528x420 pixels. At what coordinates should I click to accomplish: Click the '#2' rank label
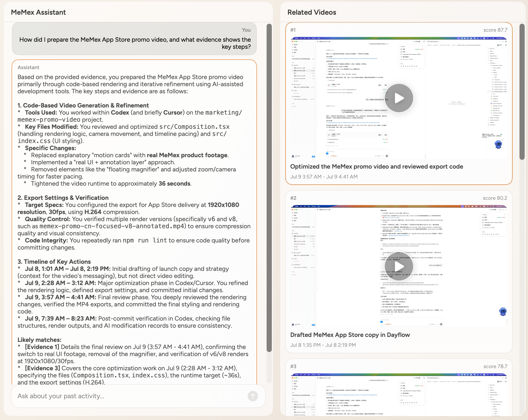[x=293, y=198]
